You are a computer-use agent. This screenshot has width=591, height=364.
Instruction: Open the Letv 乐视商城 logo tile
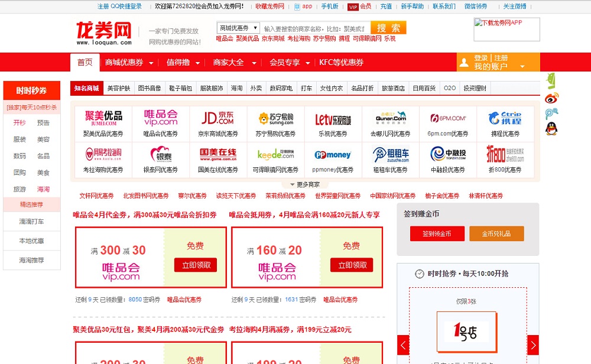333,119
